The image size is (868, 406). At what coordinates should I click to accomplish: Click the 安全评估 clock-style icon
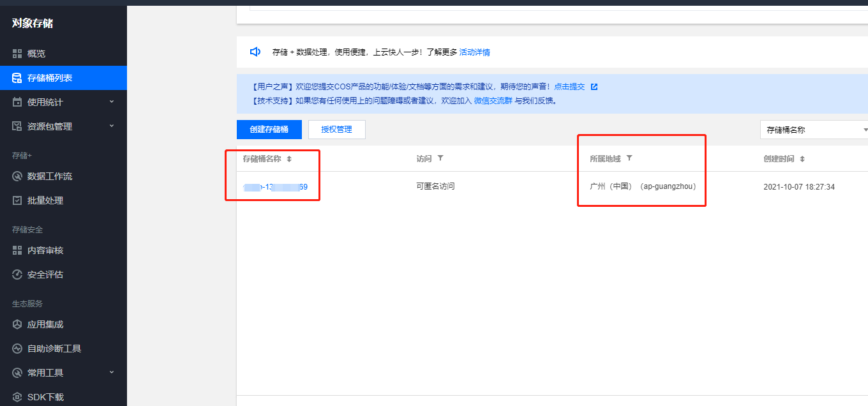pos(17,274)
